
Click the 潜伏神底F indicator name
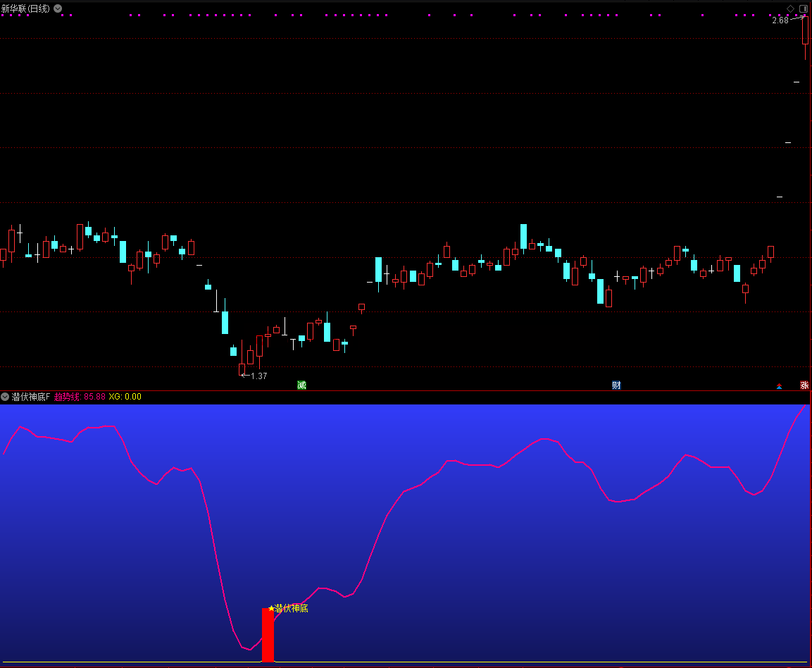[31, 397]
